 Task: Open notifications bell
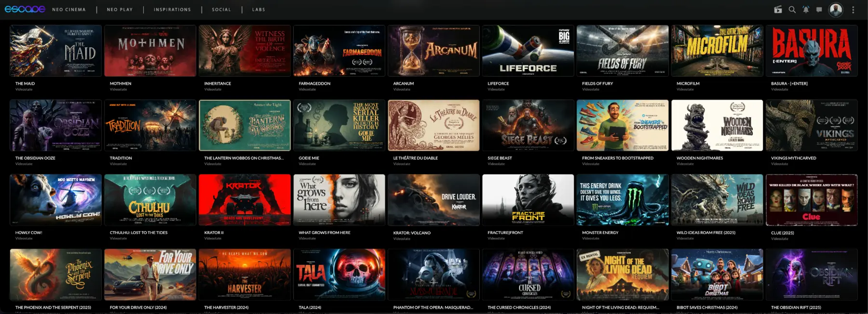click(x=806, y=10)
